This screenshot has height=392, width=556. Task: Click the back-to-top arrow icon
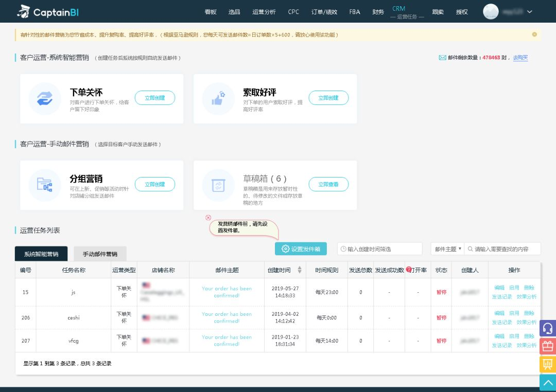[547, 382]
